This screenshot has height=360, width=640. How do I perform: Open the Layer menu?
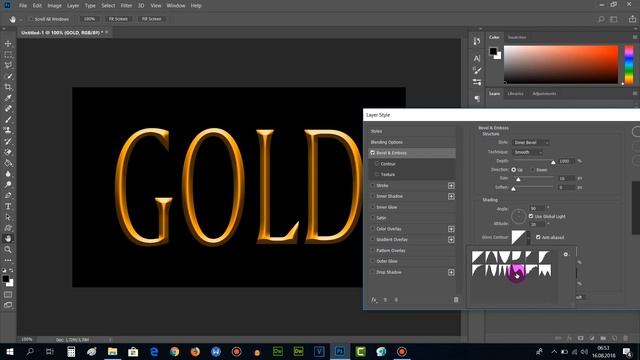(x=73, y=6)
